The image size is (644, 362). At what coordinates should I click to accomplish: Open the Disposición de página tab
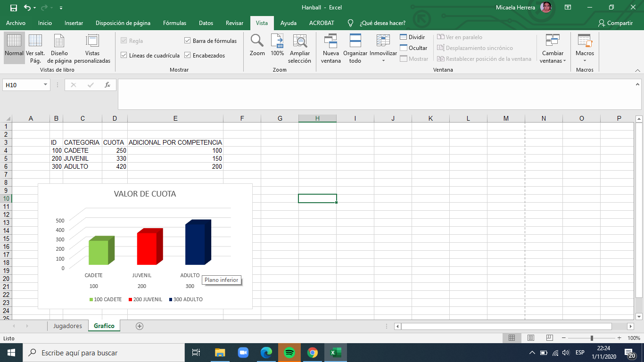click(123, 23)
